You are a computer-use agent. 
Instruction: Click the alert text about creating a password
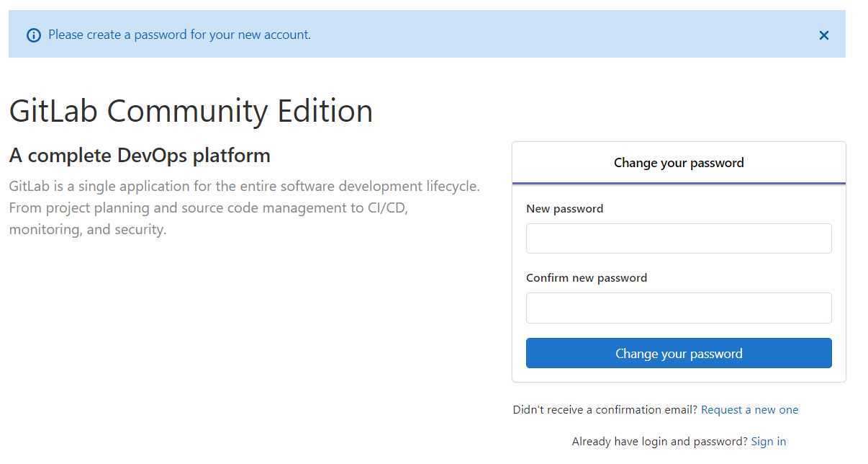click(179, 35)
